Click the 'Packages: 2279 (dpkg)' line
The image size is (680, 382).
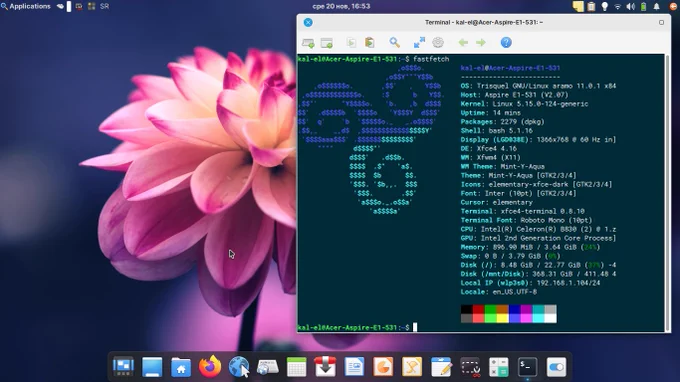(x=502, y=122)
